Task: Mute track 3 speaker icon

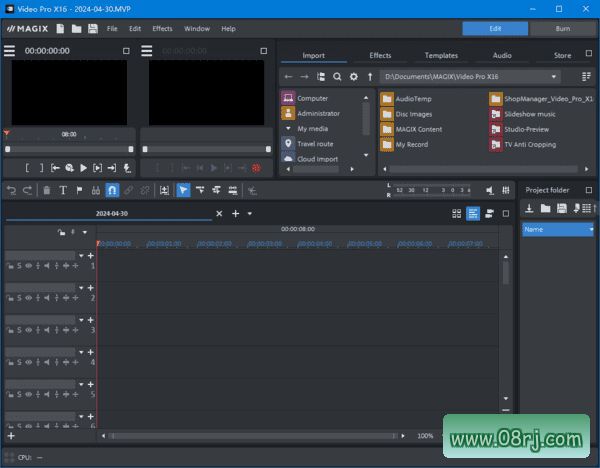Action: point(46,330)
